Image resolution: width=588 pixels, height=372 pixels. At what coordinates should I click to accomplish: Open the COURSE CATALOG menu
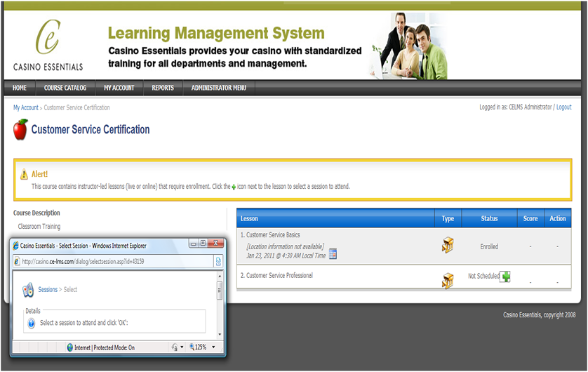[65, 88]
